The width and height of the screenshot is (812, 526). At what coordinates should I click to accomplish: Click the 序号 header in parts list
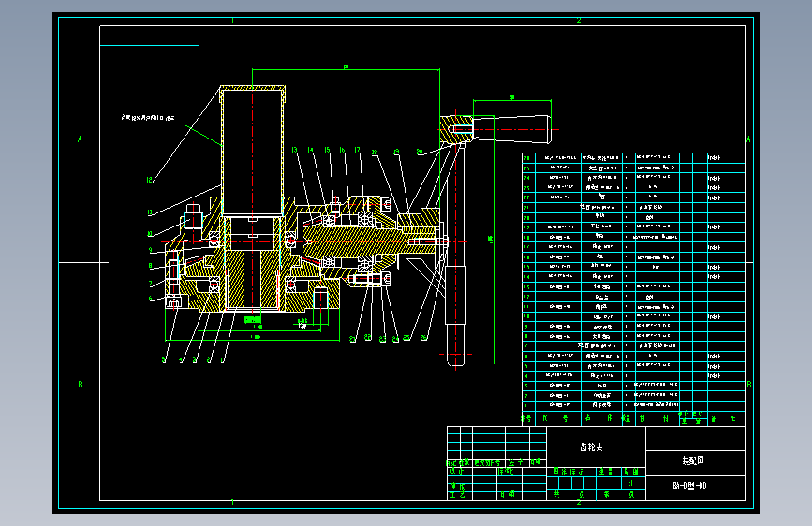(x=526, y=418)
